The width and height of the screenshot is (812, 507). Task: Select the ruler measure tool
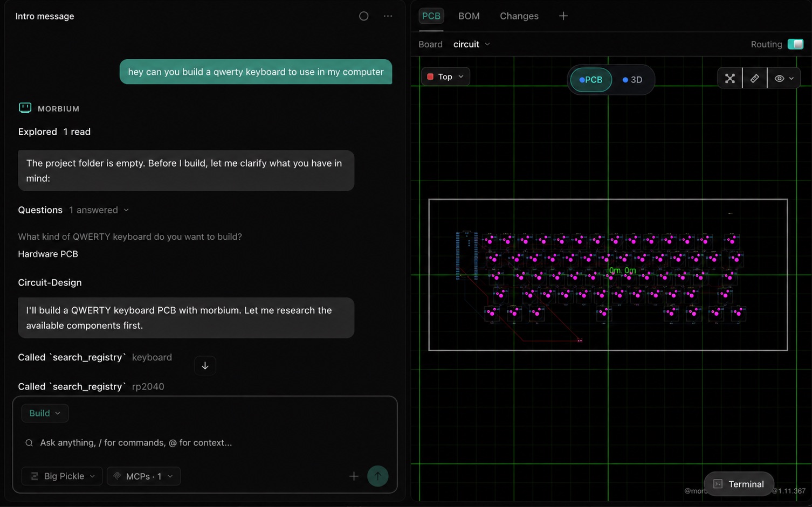pyautogui.click(x=755, y=79)
